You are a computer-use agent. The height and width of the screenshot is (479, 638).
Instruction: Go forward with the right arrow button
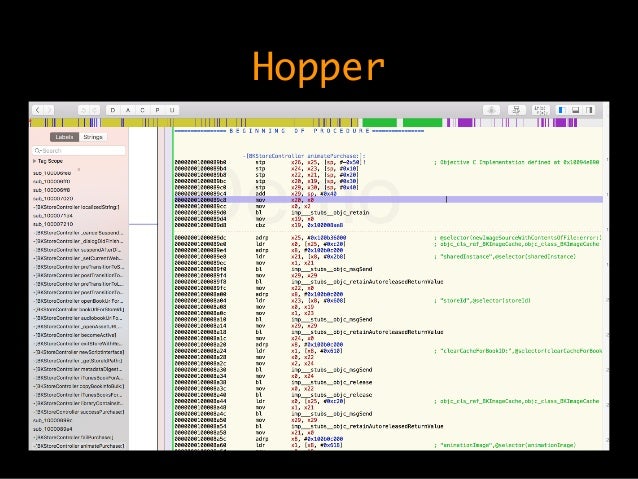click(49, 110)
